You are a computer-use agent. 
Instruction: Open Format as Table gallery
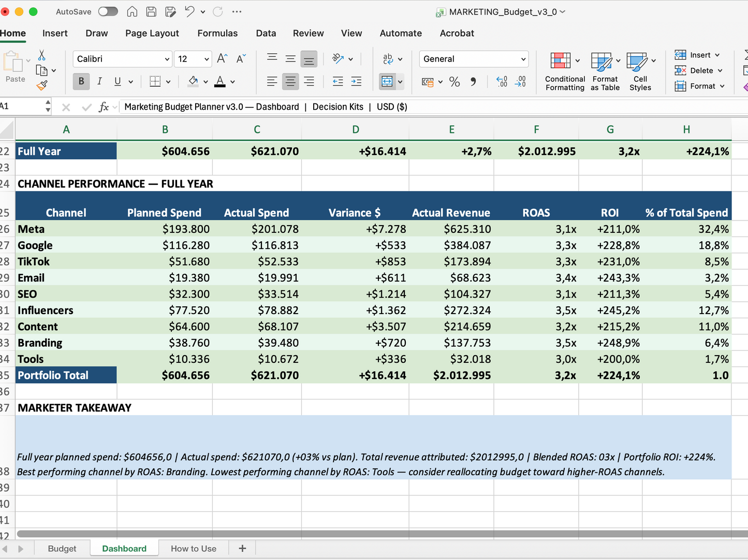pyautogui.click(x=605, y=71)
